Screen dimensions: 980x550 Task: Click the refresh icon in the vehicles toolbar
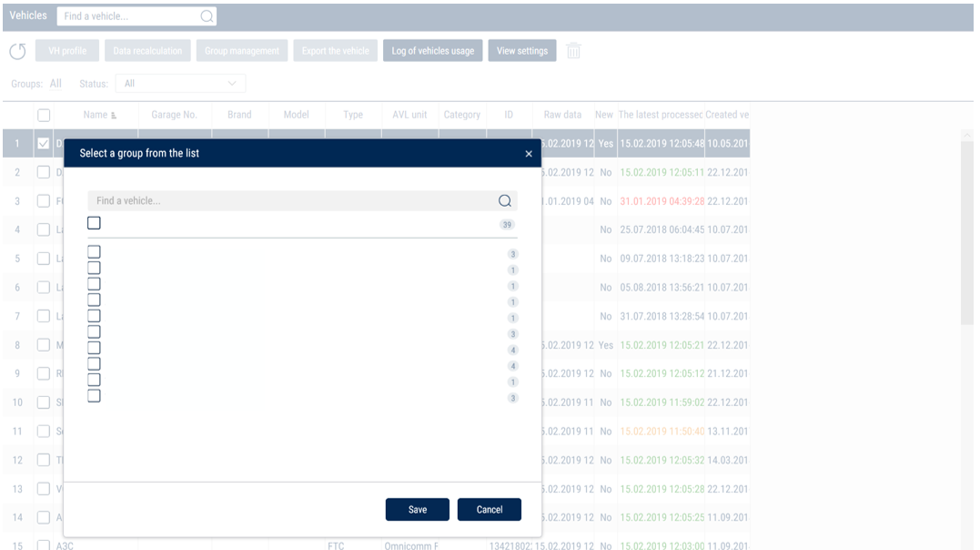[17, 51]
